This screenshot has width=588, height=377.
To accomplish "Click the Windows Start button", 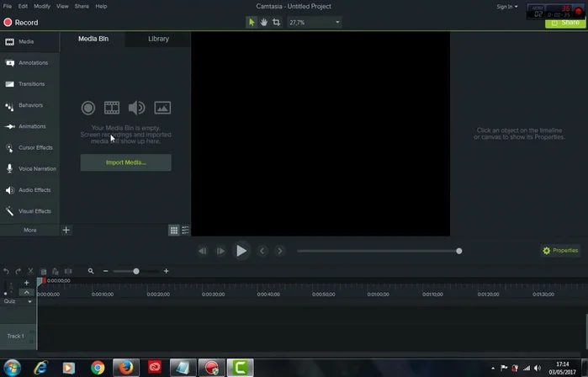I will tap(12, 368).
